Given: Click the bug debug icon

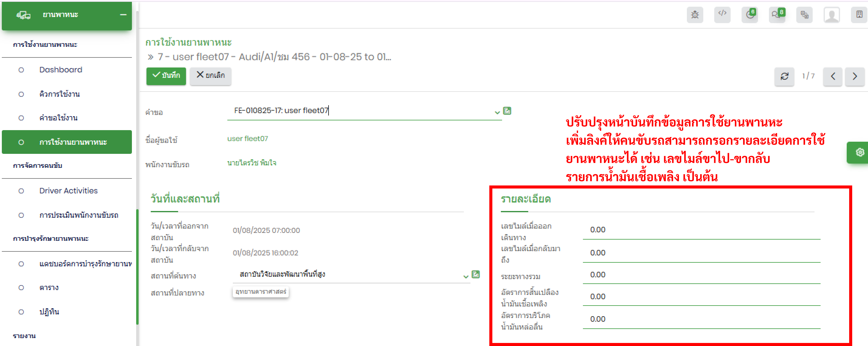Looking at the screenshot, I should (695, 15).
